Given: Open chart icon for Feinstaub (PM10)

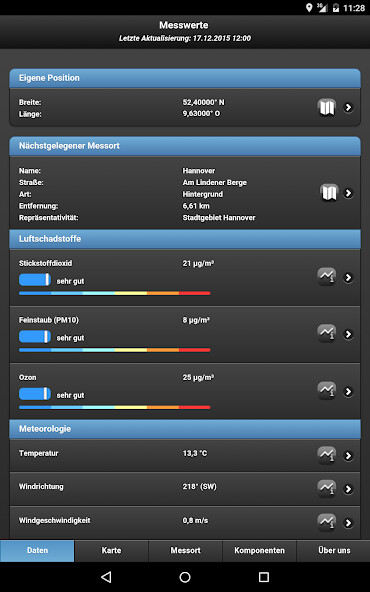Looking at the screenshot, I should pos(327,334).
